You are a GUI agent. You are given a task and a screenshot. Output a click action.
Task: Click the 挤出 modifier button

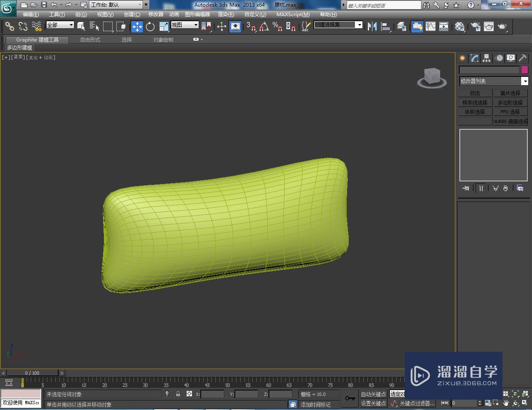pos(475,93)
